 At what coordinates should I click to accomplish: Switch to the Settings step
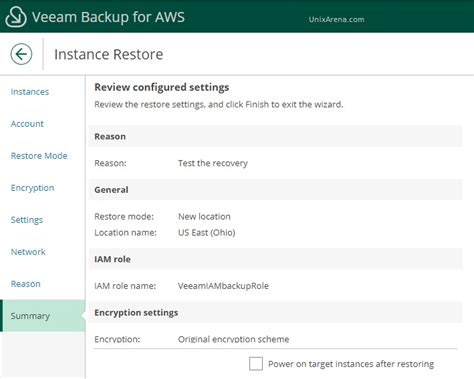tap(27, 220)
